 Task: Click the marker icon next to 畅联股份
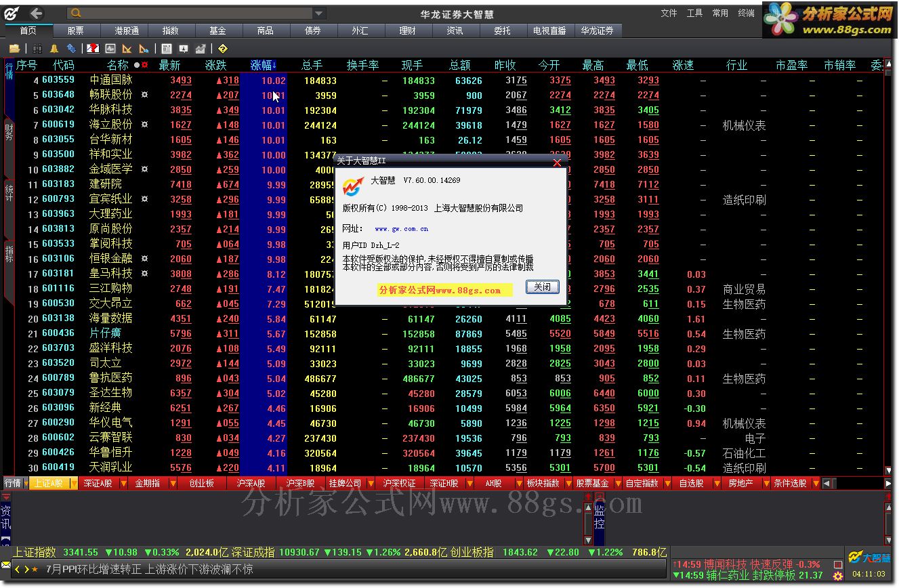(x=144, y=95)
